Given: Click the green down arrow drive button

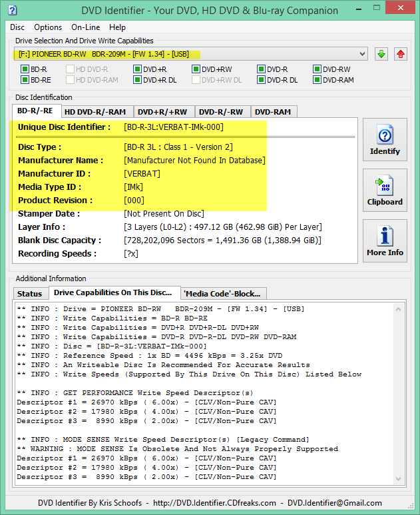Looking at the screenshot, I should (x=381, y=54).
